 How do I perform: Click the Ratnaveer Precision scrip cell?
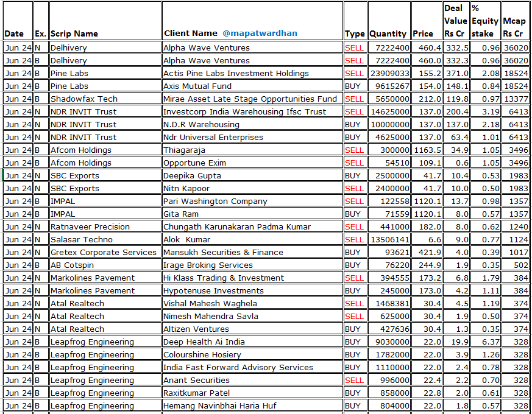click(105, 227)
